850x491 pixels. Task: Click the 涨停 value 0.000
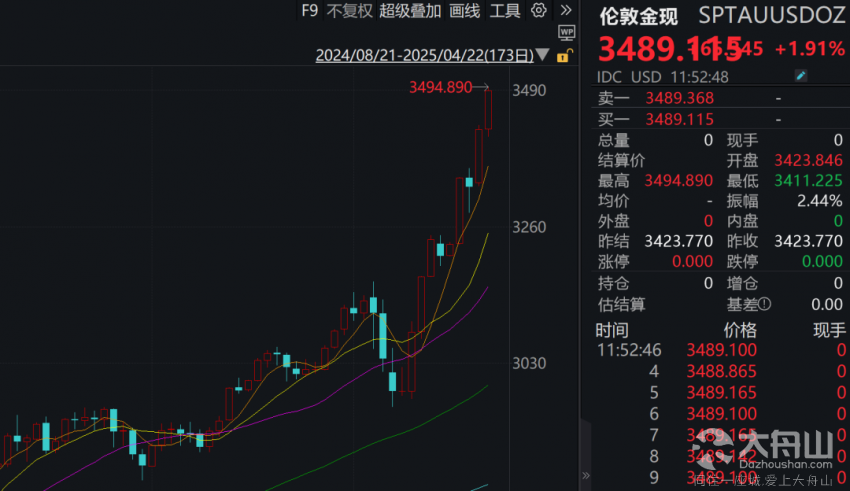[x=692, y=262]
